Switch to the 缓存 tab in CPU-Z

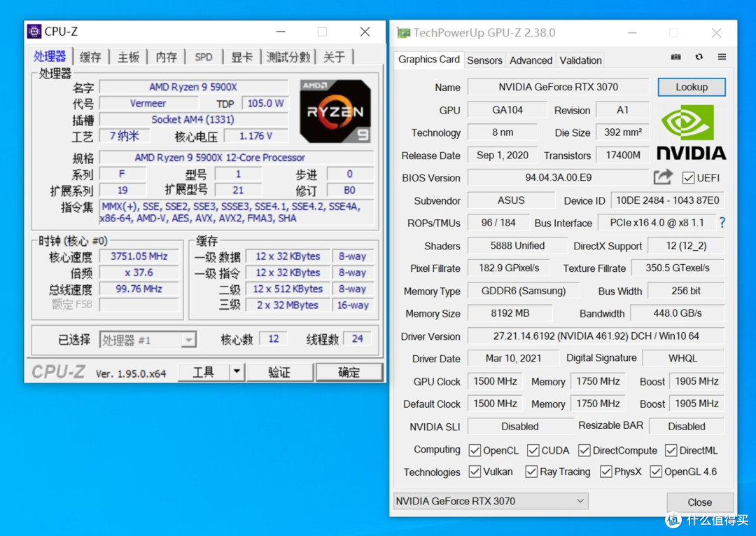pos(90,57)
